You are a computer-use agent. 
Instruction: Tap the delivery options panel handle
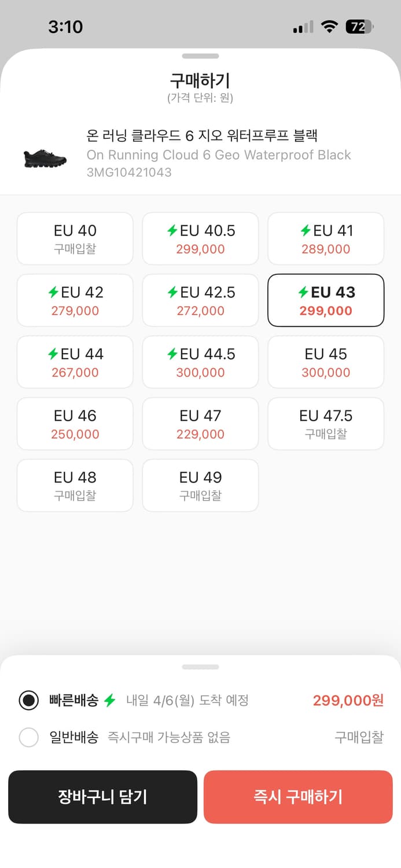point(200,667)
